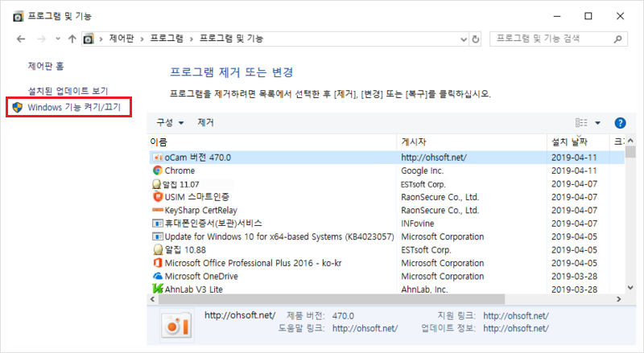644x353 pixels.
Task: Click the horizontal scrollbar right arrow
Action: click(x=619, y=299)
